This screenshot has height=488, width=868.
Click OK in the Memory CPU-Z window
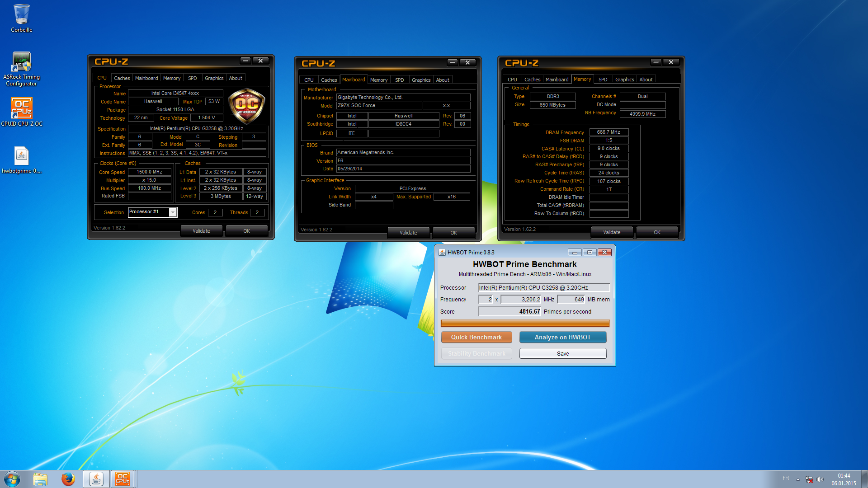[657, 232]
